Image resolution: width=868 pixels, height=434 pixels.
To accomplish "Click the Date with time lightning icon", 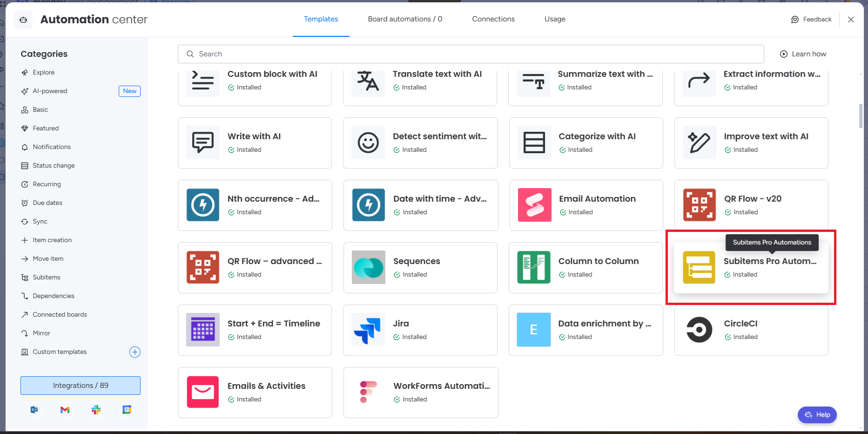I will 369,205.
